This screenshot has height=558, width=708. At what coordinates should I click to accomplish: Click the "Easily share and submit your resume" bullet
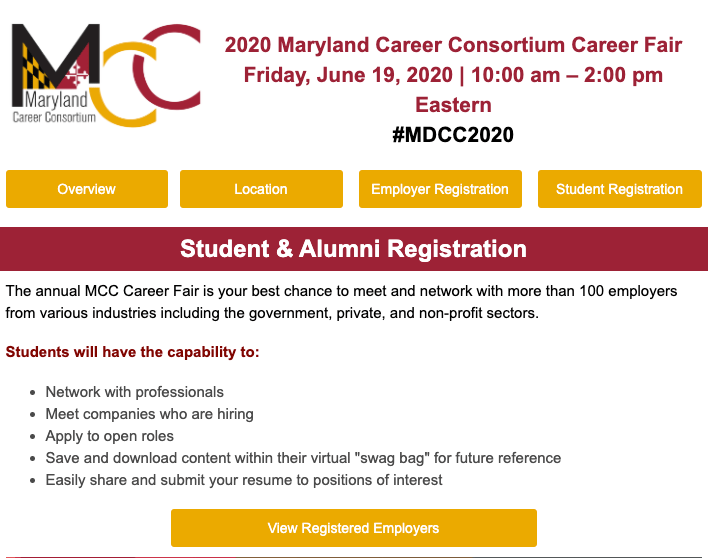[244, 480]
